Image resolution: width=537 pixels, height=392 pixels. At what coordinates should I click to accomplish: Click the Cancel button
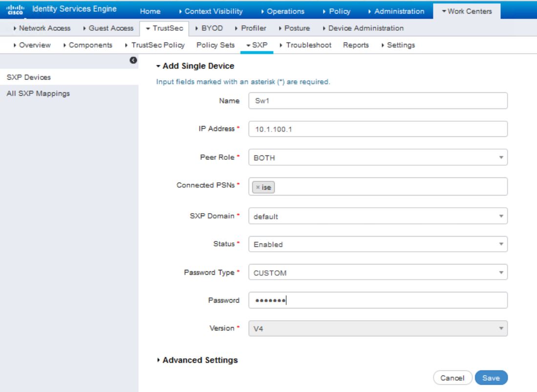click(452, 378)
